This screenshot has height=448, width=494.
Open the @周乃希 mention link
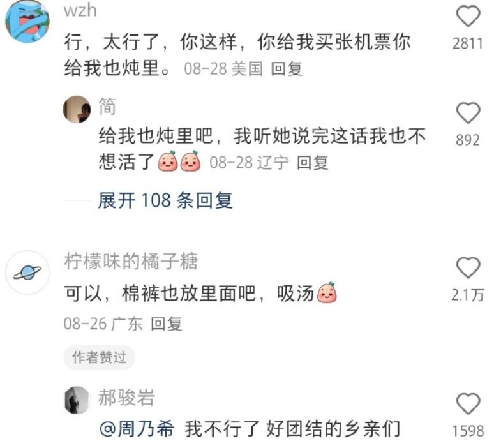point(137,429)
